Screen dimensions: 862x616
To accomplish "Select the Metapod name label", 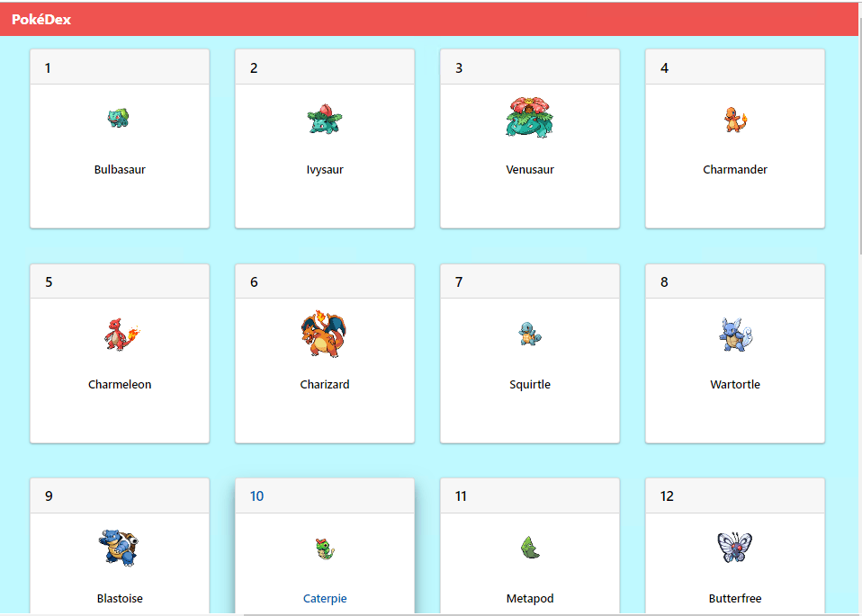I will coord(530,598).
